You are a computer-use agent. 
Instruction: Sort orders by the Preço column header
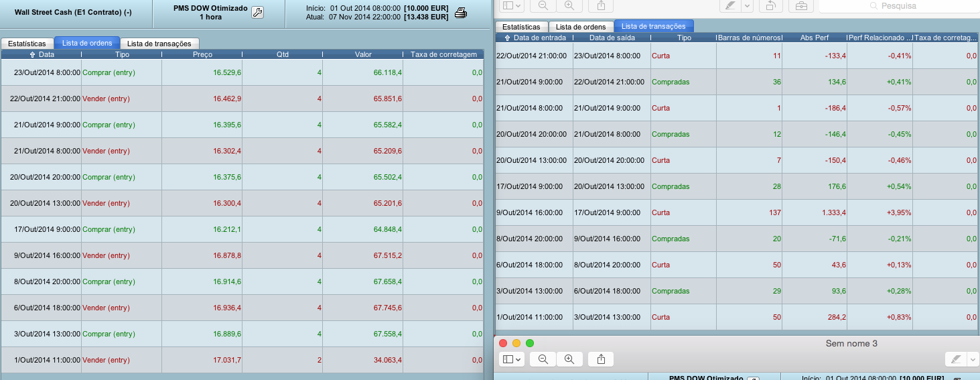point(202,54)
